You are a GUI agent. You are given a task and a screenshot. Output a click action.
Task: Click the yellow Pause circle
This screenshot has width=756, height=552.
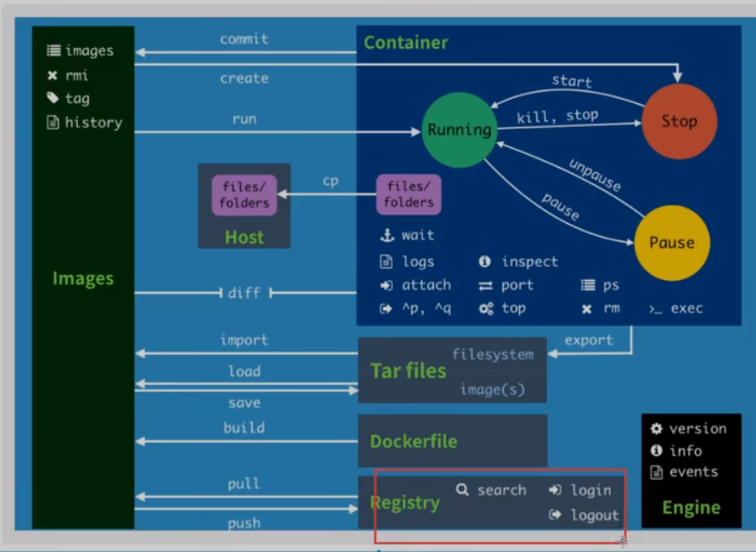tap(672, 243)
